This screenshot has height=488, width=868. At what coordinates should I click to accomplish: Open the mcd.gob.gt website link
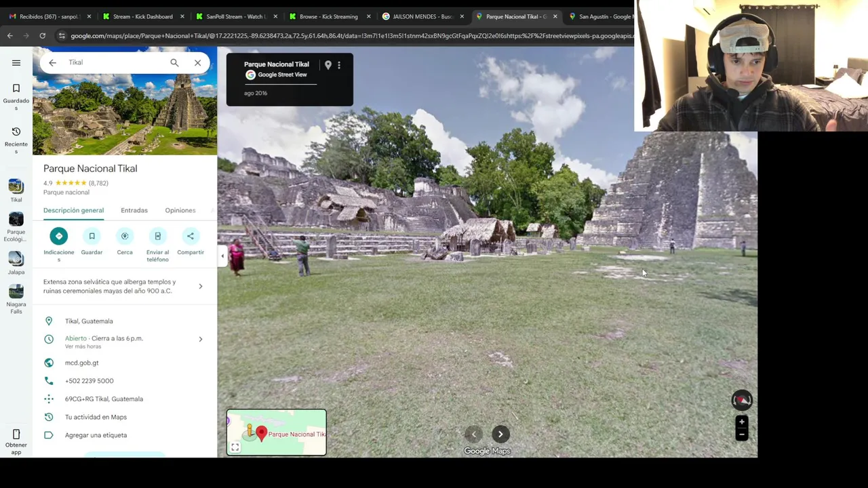tap(81, 363)
